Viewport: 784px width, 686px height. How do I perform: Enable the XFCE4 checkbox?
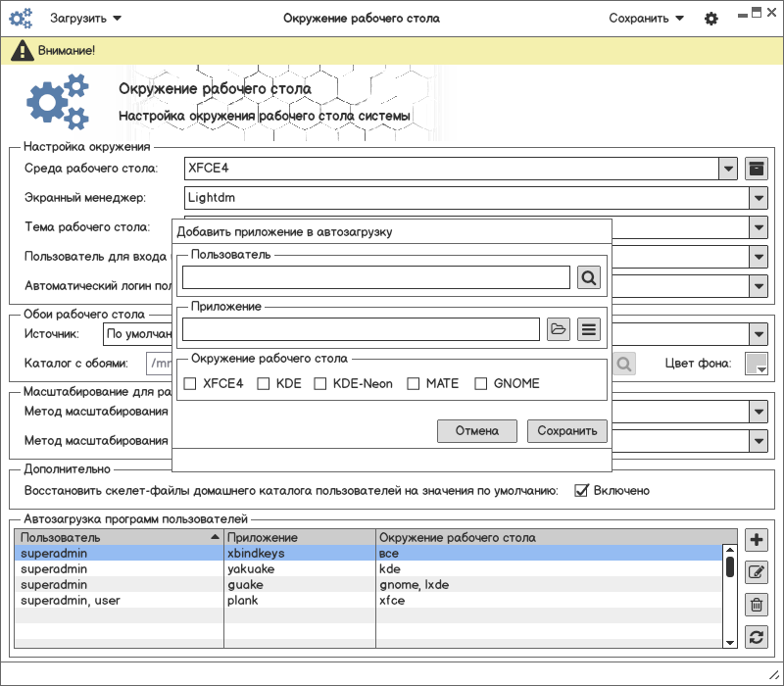[x=190, y=384]
